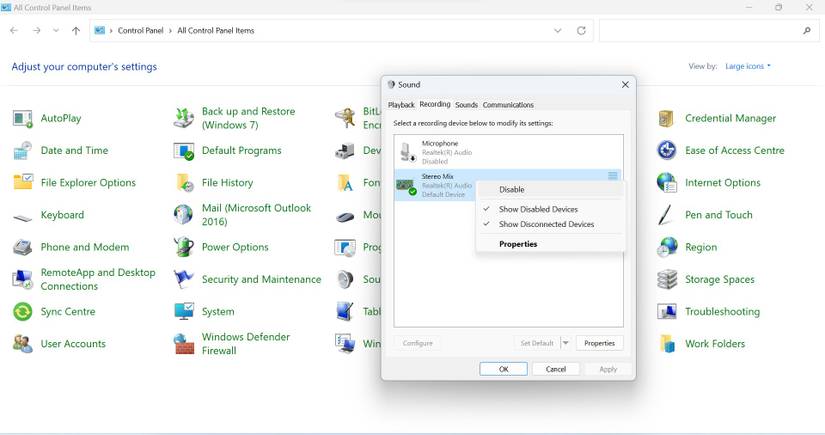Open System icon
The width and height of the screenshot is (825, 435).
pyautogui.click(x=184, y=311)
